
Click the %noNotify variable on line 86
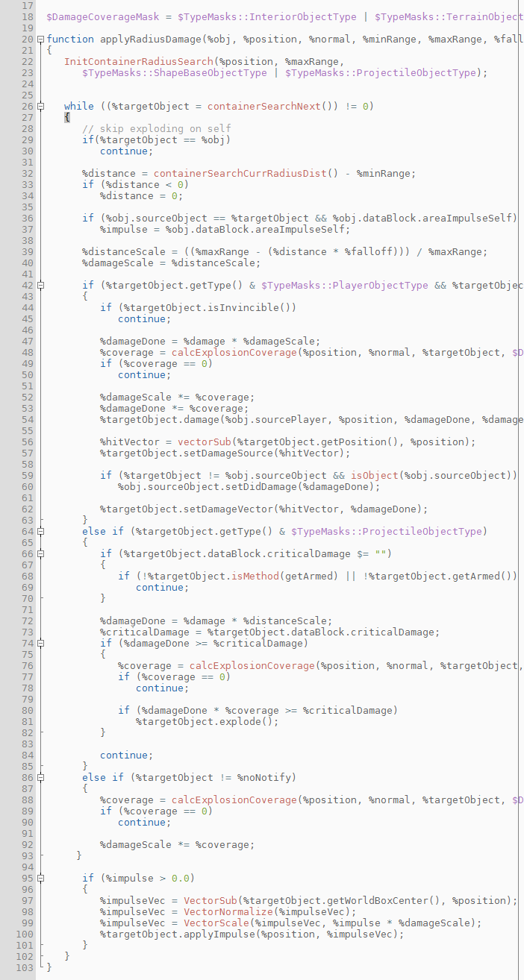point(265,777)
